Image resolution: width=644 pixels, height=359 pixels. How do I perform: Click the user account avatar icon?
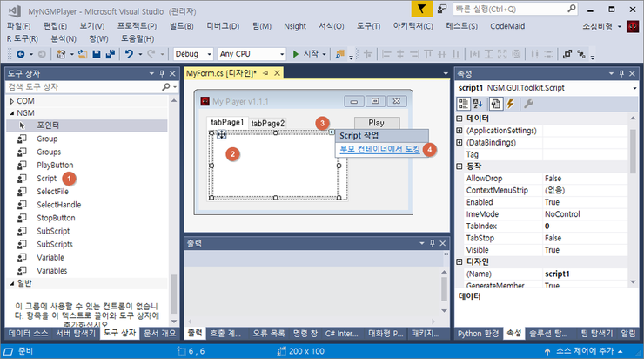(x=633, y=27)
